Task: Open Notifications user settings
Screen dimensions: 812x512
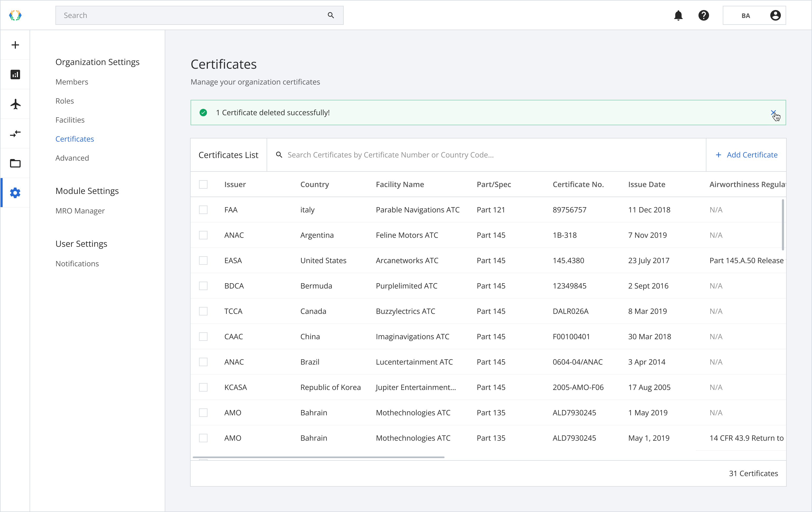Action: click(77, 263)
